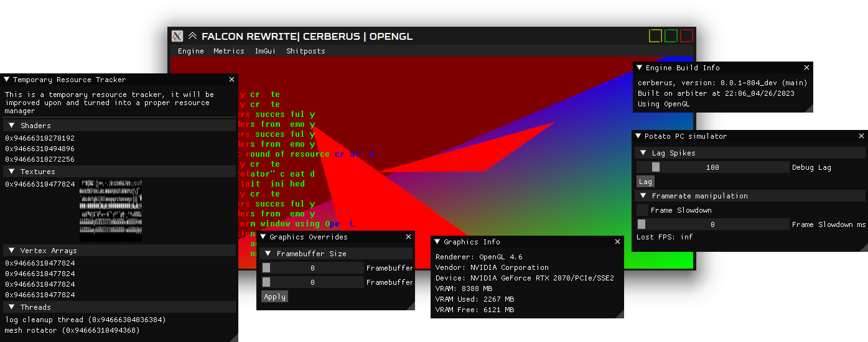Click the yellow square window button
The width and height of the screenshot is (868, 342).
coord(655,36)
